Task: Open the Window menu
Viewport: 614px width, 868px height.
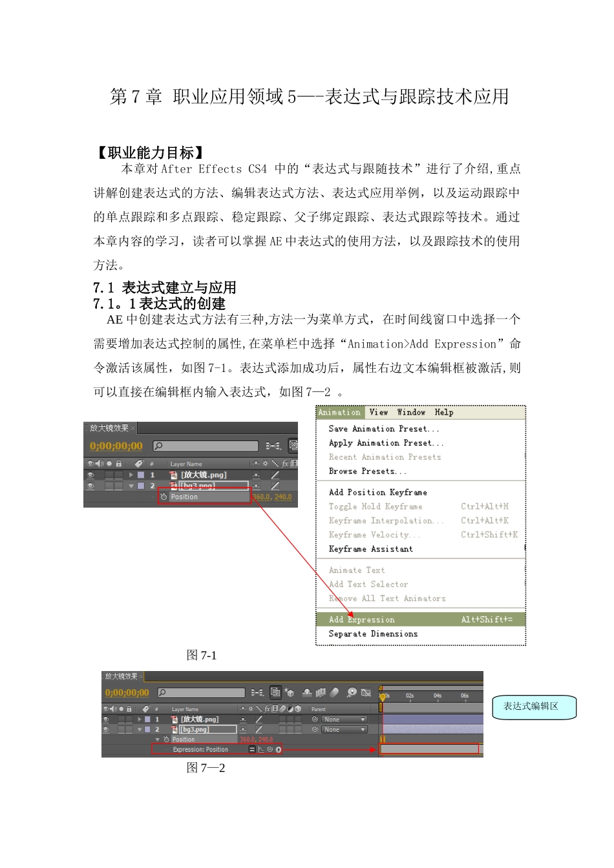Action: coord(411,412)
